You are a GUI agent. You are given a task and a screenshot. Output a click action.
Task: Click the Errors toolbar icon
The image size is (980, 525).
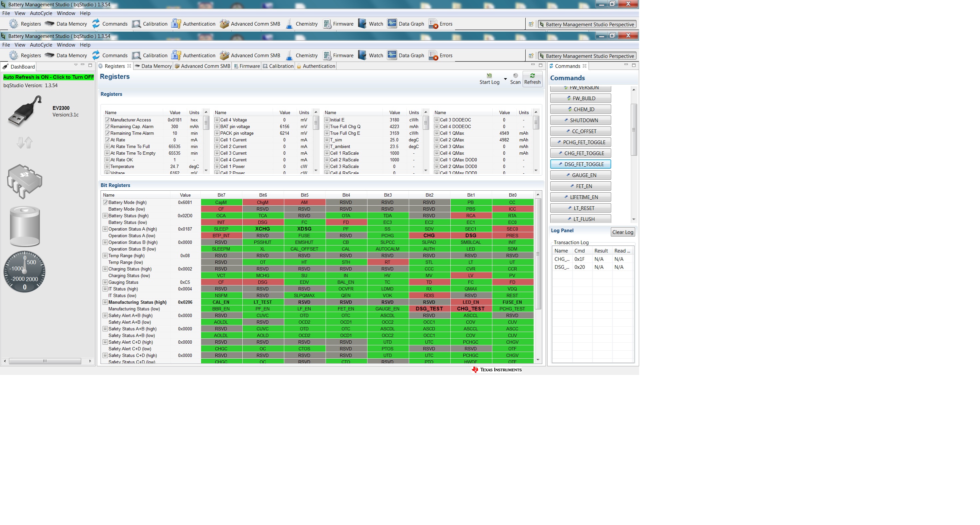point(433,56)
